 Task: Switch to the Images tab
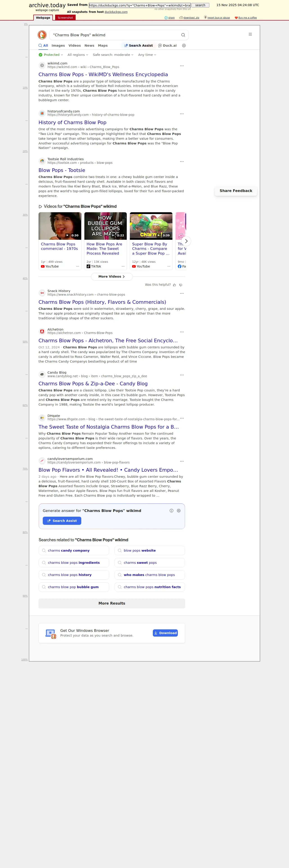[58, 46]
